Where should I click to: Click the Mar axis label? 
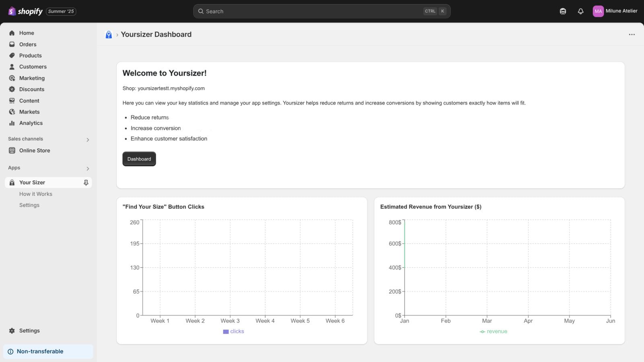point(487,321)
